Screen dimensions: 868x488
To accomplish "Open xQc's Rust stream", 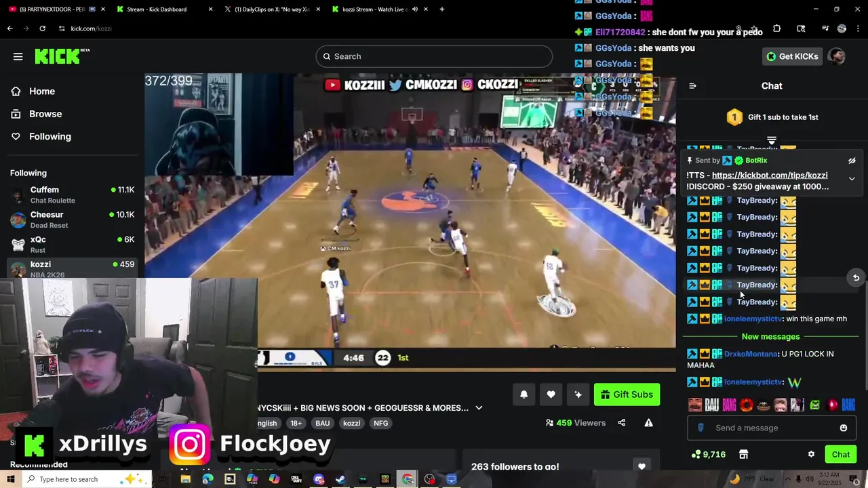I will [72, 245].
